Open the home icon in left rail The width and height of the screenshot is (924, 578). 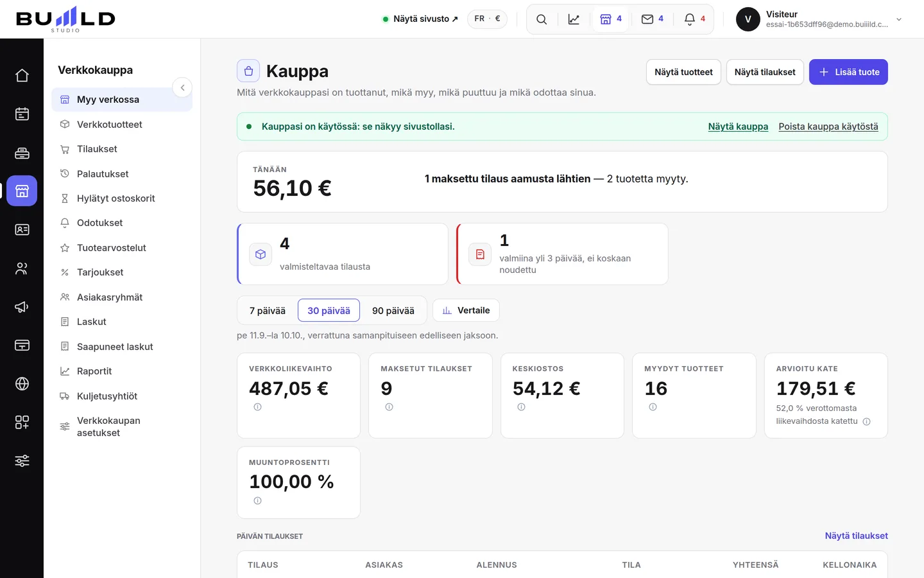[22, 76]
